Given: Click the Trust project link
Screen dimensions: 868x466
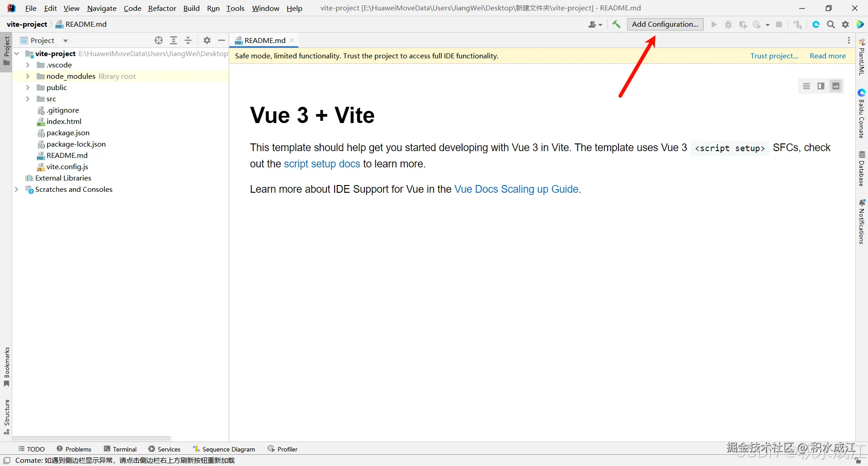Looking at the screenshot, I should pyautogui.click(x=774, y=56).
